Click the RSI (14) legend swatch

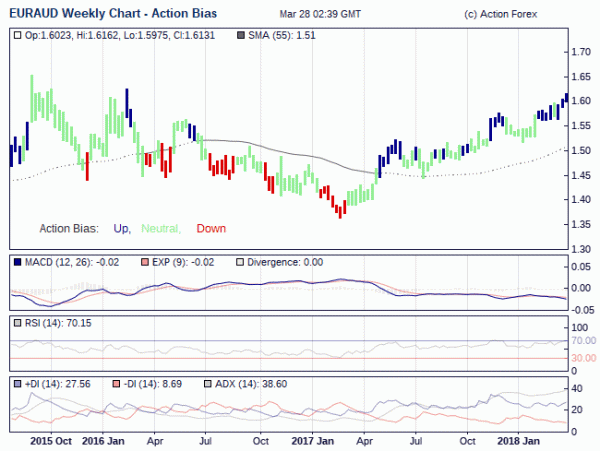point(17,323)
